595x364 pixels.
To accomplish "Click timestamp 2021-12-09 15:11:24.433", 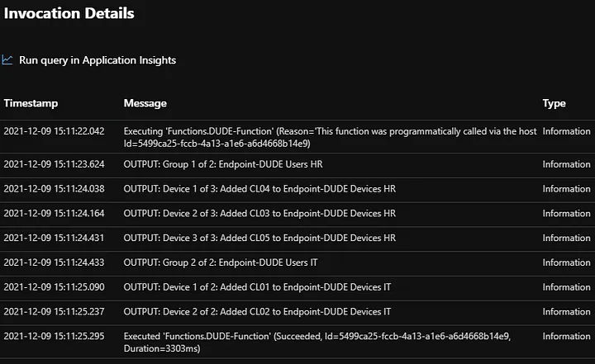I will pos(55,263).
